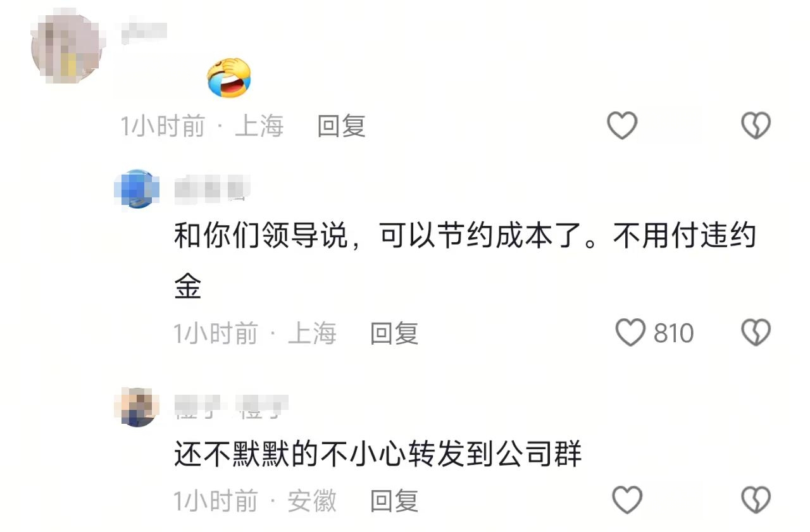The height and width of the screenshot is (532, 810).
Task: Tap the 1小时前 · 安徽 timestamp
Action: click(x=255, y=501)
